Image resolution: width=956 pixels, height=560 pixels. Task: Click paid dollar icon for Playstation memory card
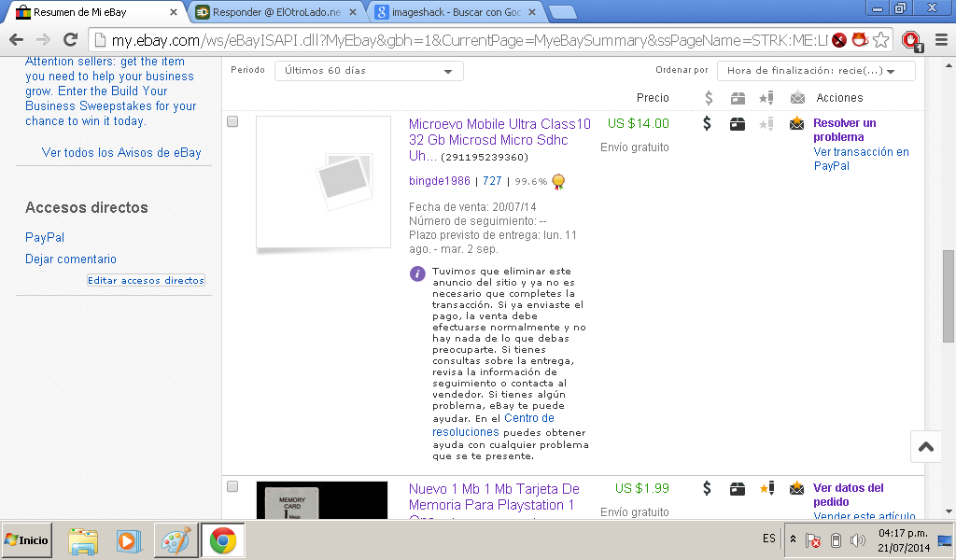[x=707, y=488]
